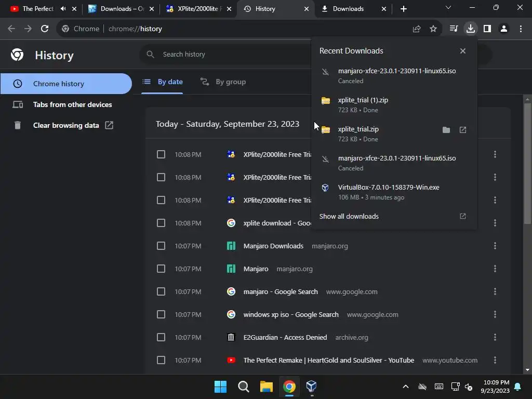The height and width of the screenshot is (399, 532).
Task: Open the side panel icon
Action: pos(487,29)
